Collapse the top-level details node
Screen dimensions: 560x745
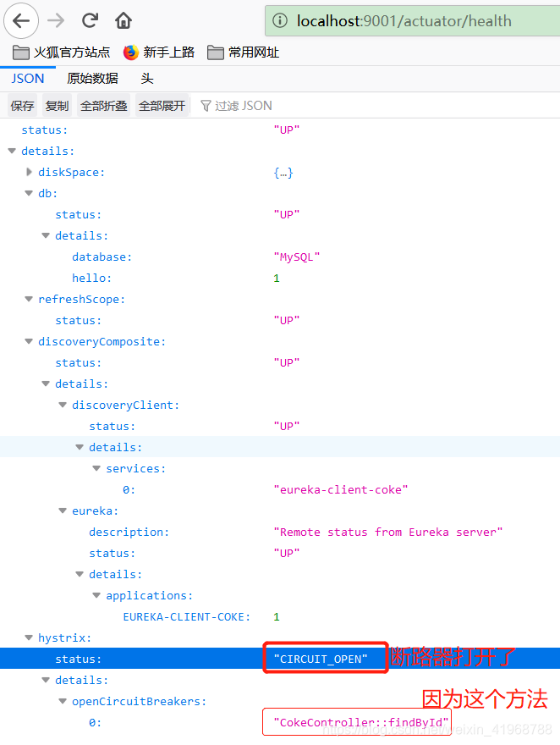click(x=12, y=151)
